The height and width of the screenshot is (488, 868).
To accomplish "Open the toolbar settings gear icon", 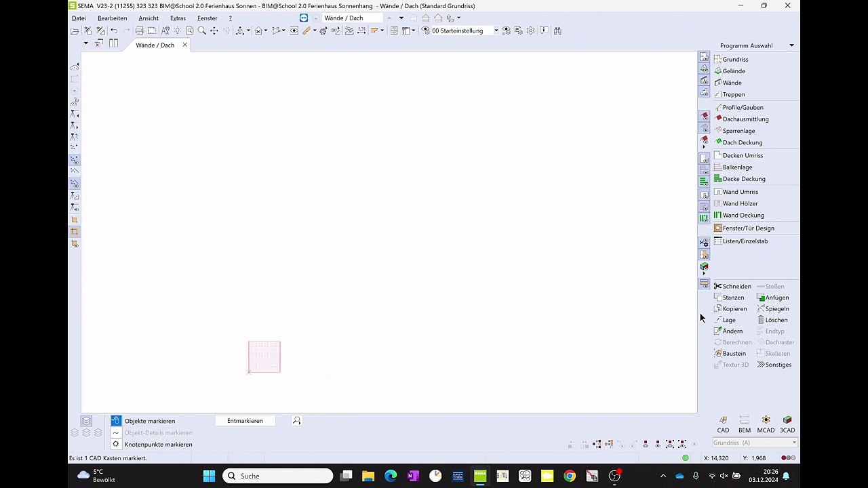I will (x=530, y=30).
